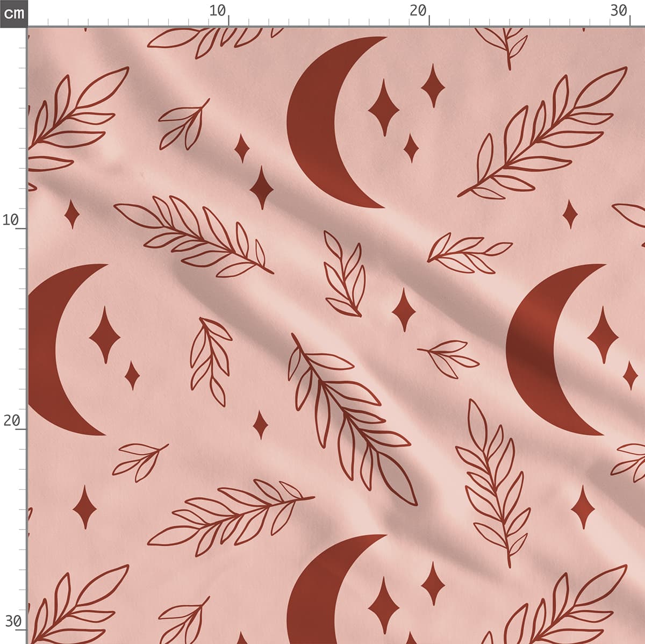The width and height of the screenshot is (645, 644).
Task: Click the star left of the top moon's lower tip
Action: coord(262,187)
